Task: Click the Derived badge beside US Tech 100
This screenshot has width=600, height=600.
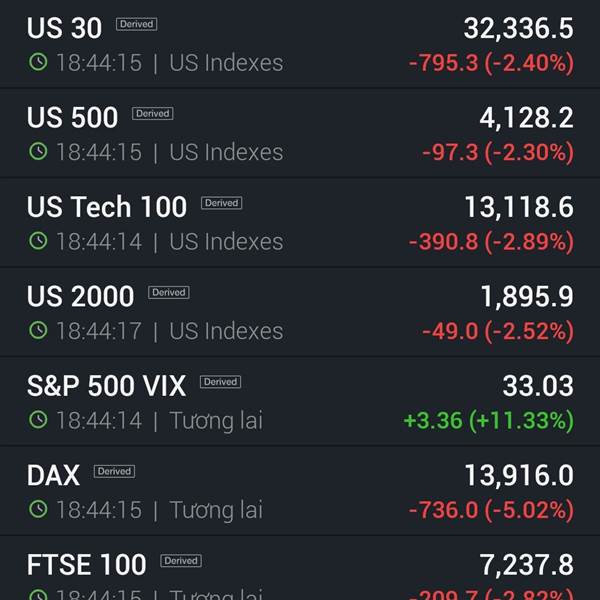Action: coord(222,203)
